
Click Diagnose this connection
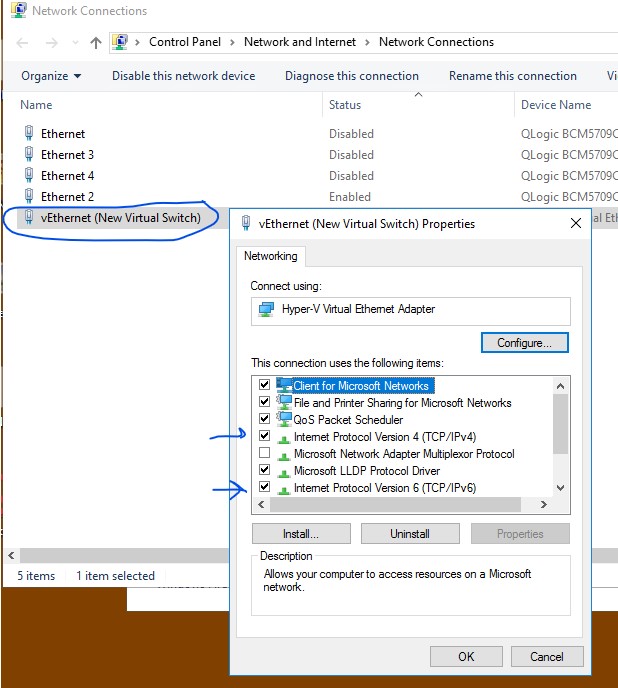[x=352, y=76]
